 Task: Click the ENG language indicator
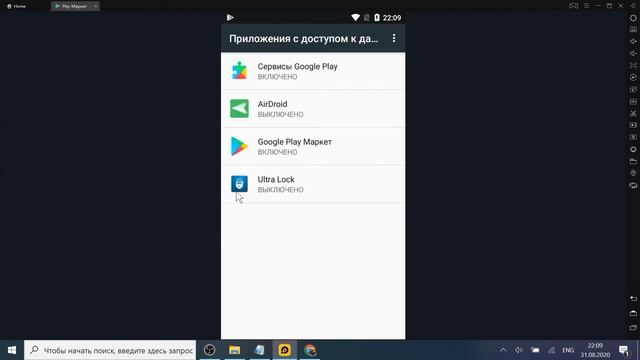pyautogui.click(x=568, y=350)
